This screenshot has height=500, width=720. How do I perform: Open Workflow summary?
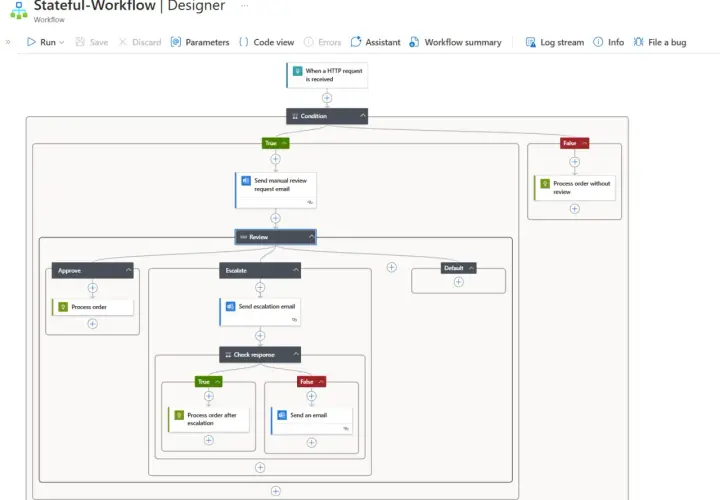coord(455,42)
